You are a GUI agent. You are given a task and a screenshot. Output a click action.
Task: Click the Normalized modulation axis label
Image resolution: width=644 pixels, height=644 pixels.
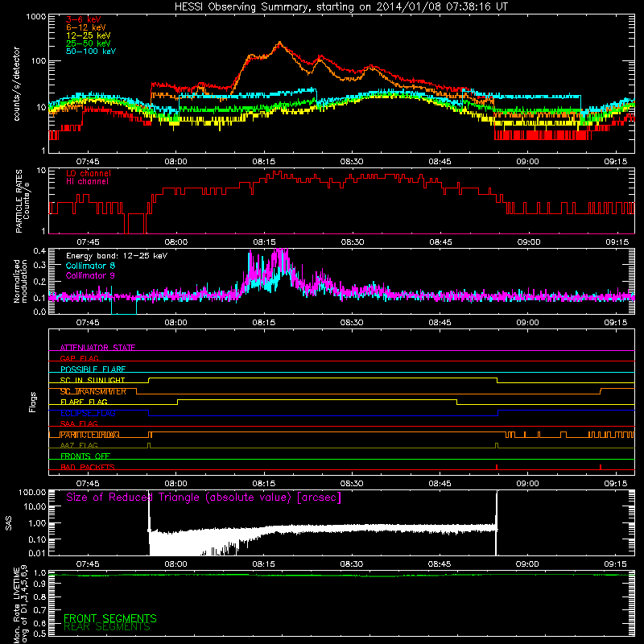click(19, 281)
